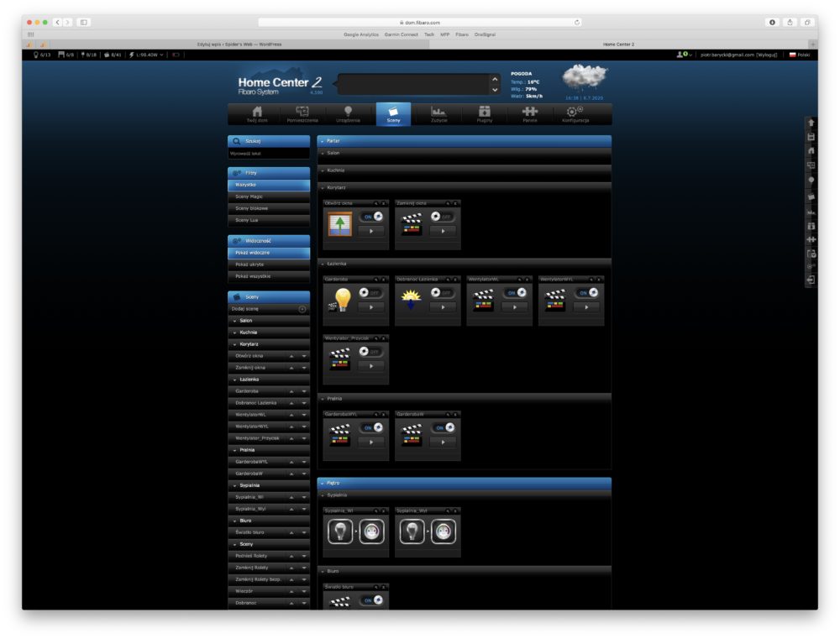The height and width of the screenshot is (639, 840).
Task: Open the Konfiguracja settings tab
Action: tap(575, 114)
